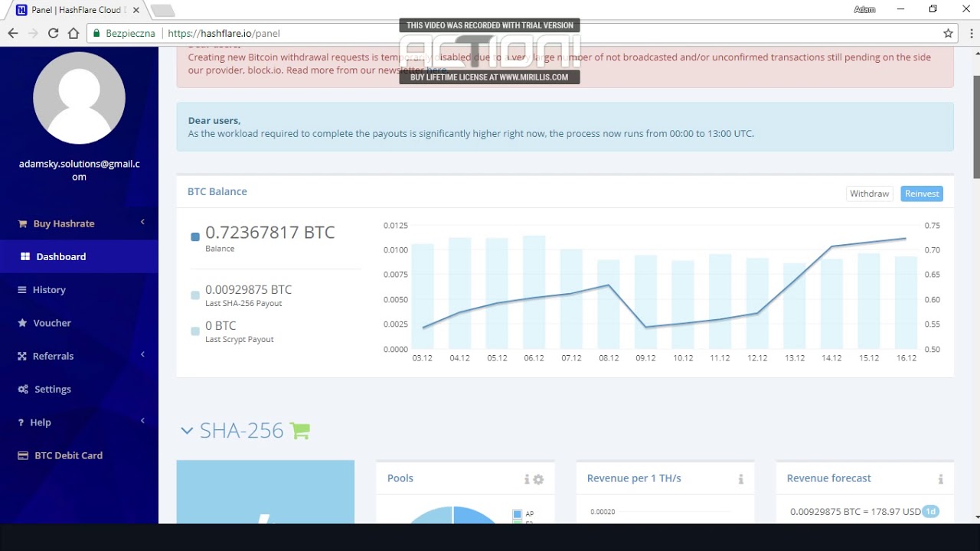Click the History list icon
Image resolution: width=980 pixels, height=551 pixels.
(x=22, y=290)
